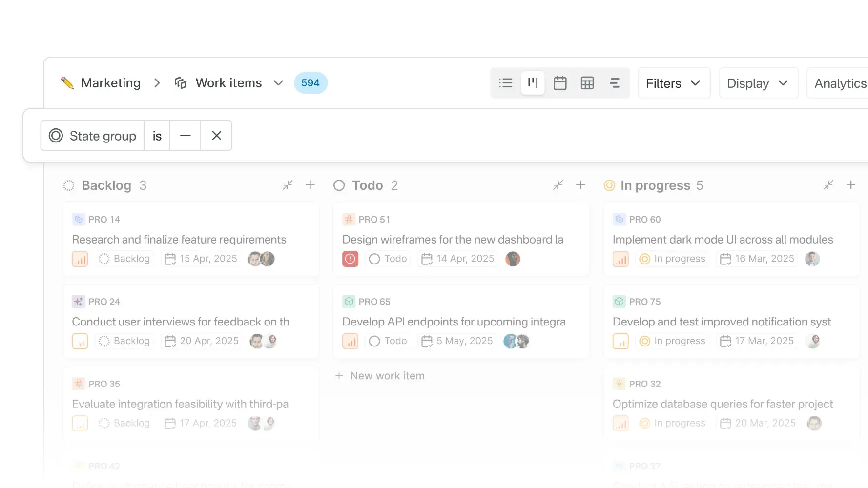This screenshot has height=488, width=868.
Task: Open PRO 51 design wireframes card
Action: coord(453,240)
